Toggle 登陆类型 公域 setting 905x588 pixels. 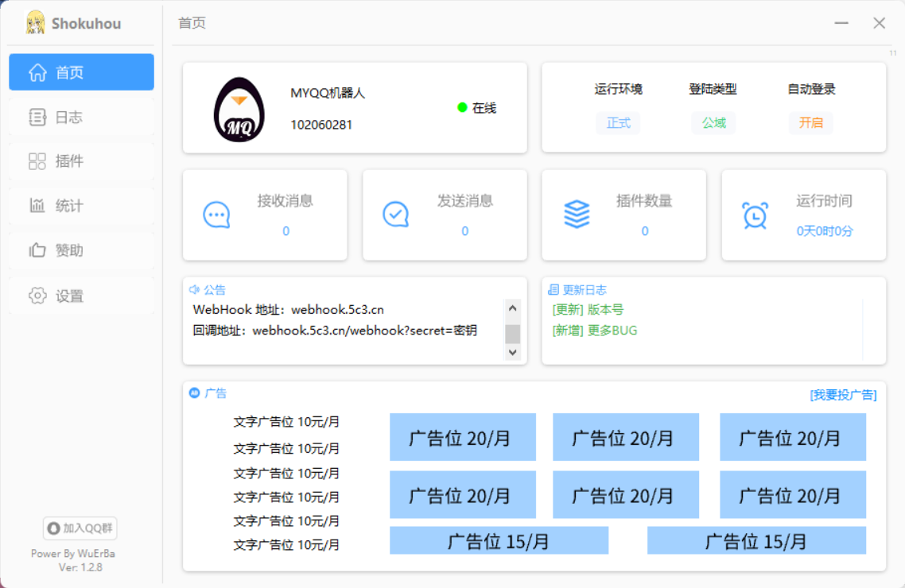tap(713, 124)
